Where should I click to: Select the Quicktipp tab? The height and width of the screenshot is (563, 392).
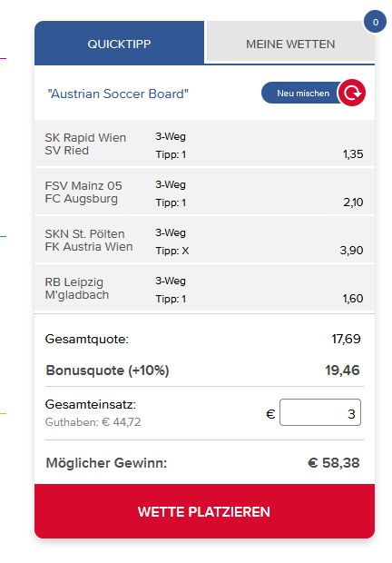[x=120, y=44]
